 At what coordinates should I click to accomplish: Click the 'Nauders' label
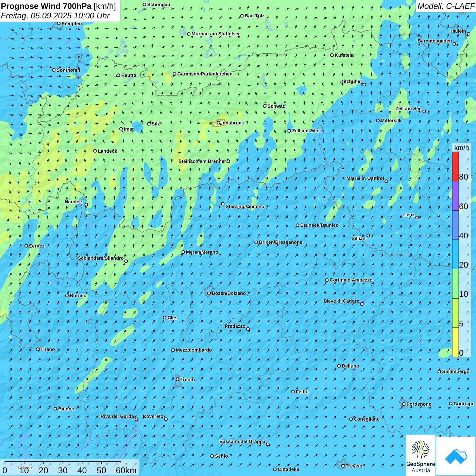coord(74,202)
